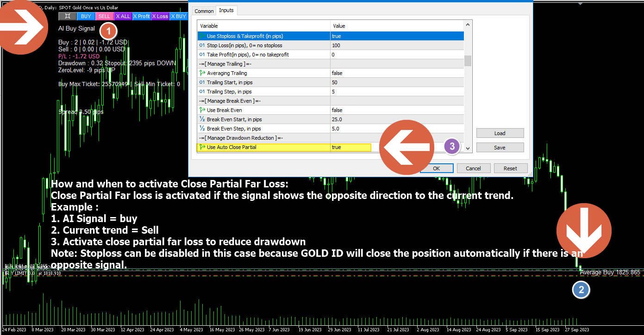
Task: Click the X Profit button
Action: tap(141, 16)
